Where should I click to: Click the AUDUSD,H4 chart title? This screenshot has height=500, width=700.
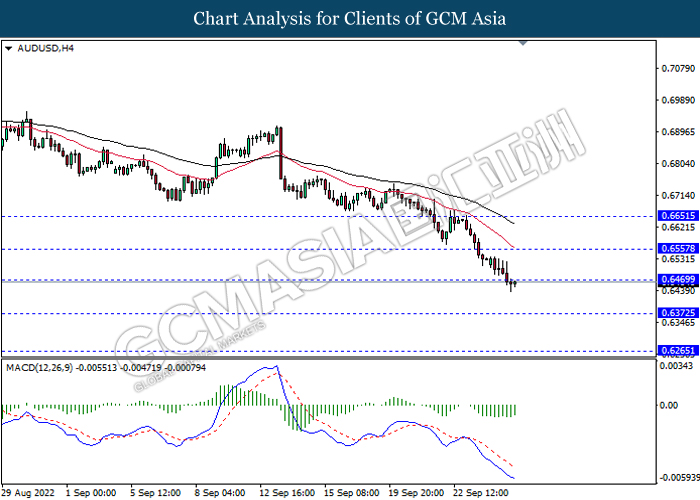46,48
